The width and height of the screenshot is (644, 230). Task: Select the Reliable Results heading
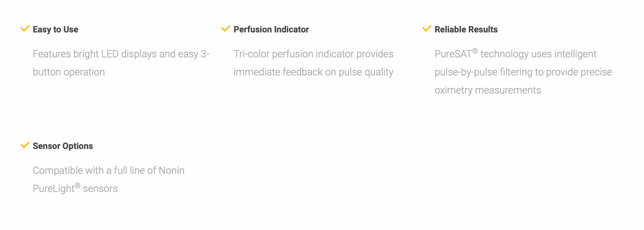click(466, 29)
